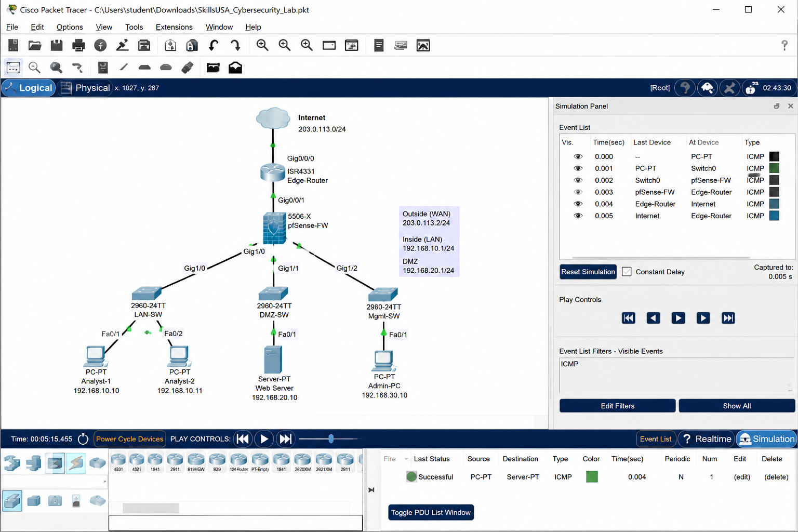Switch to the Physical workspace tab
The height and width of the screenshot is (532, 798).
click(85, 88)
